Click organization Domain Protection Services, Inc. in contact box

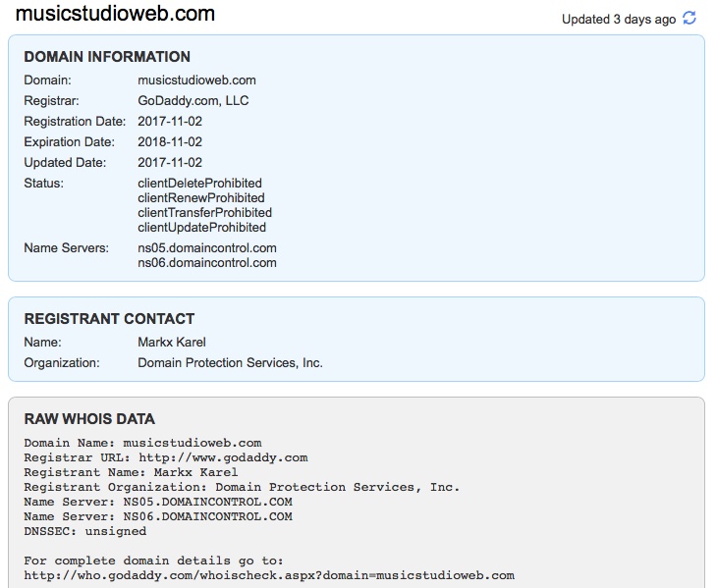pyautogui.click(x=230, y=362)
